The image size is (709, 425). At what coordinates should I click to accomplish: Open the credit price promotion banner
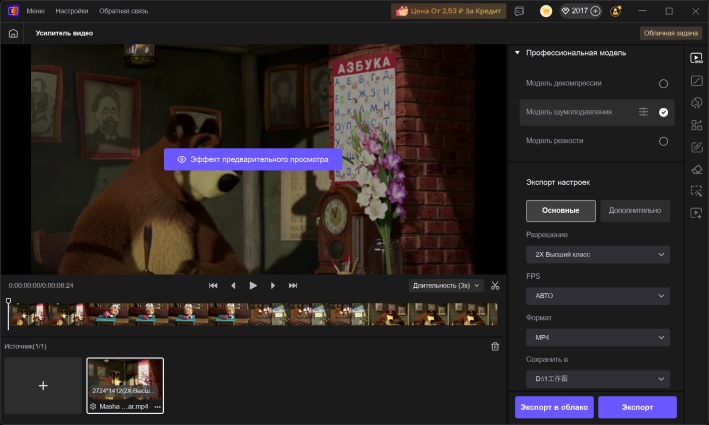(x=449, y=11)
